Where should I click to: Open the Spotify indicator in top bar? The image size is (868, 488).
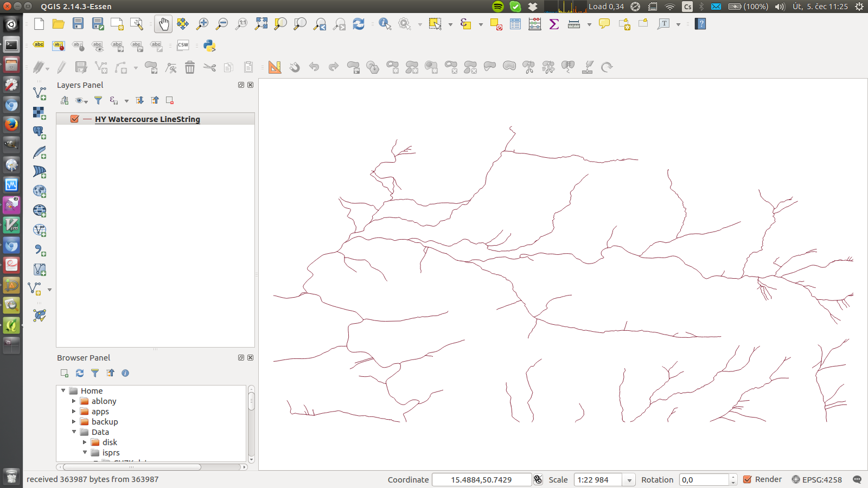(498, 7)
